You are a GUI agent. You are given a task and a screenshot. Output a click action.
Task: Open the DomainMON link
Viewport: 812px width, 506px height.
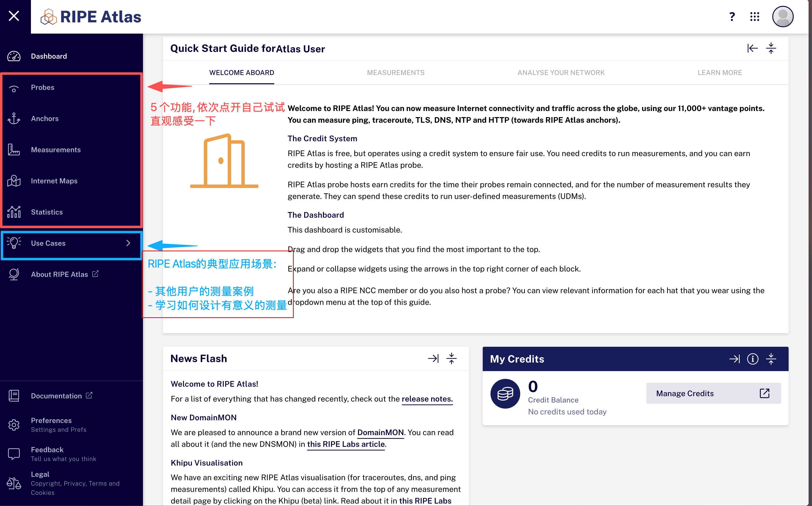(x=380, y=432)
